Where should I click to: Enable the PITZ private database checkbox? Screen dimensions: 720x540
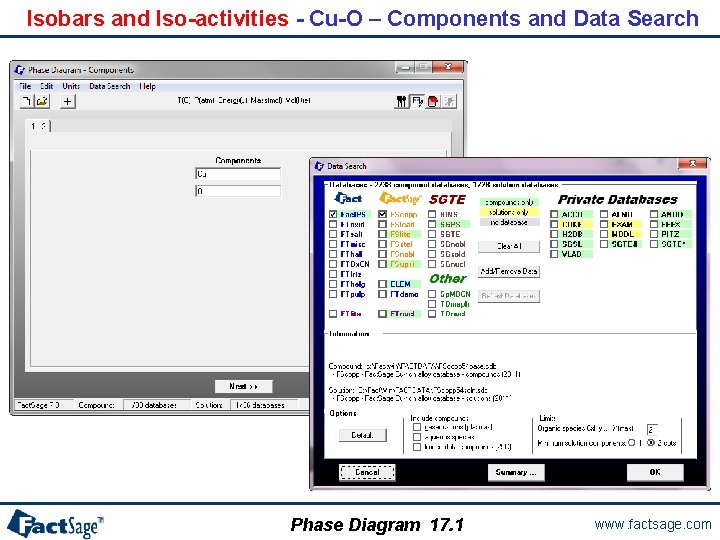click(654, 234)
